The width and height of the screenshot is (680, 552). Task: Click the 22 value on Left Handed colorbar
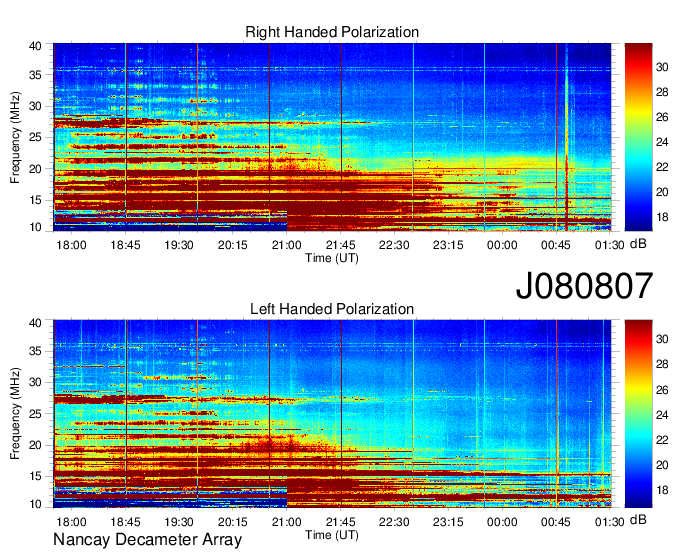662,440
